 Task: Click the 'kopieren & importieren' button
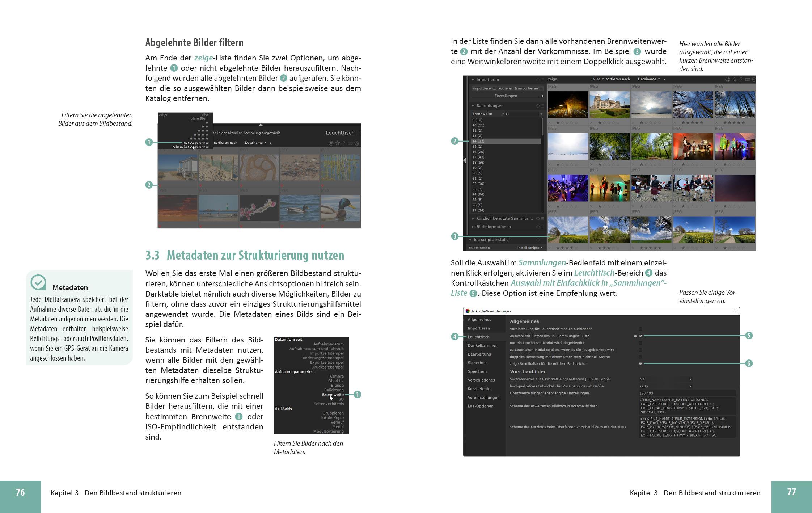(x=520, y=88)
